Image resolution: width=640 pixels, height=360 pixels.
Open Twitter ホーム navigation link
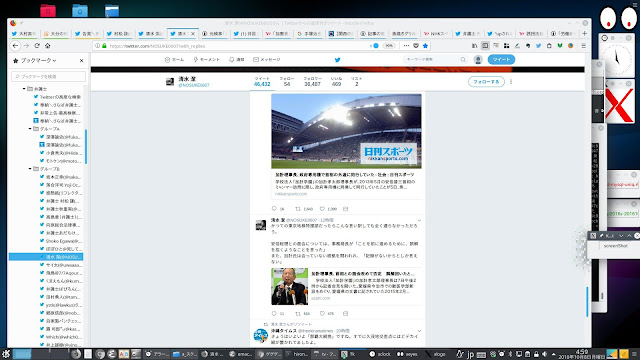pos(174,60)
